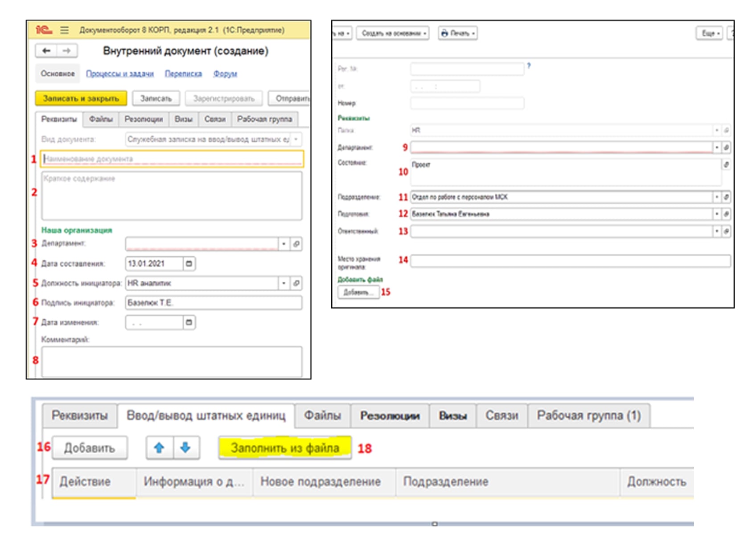Click the Действие column header
The image size is (756, 555).
click(x=85, y=481)
